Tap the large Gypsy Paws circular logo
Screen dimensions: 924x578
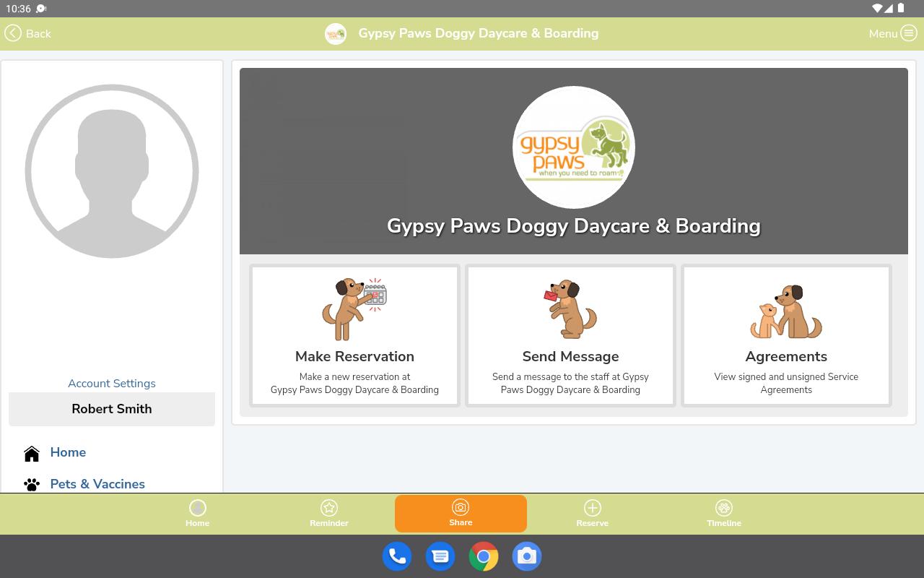[574, 147]
